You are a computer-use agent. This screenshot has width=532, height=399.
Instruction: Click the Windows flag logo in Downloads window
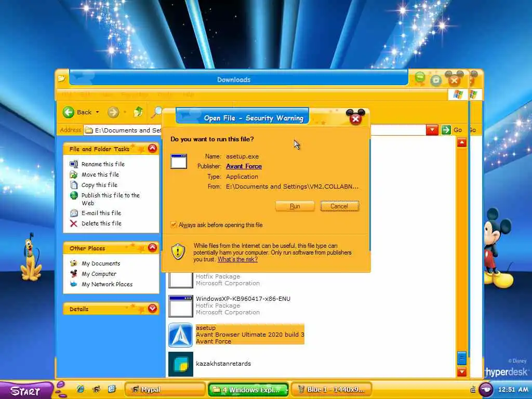(x=458, y=95)
